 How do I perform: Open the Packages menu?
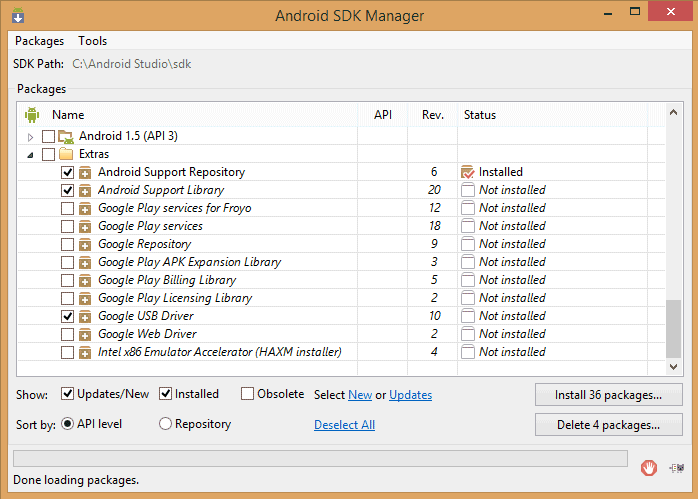click(x=40, y=41)
